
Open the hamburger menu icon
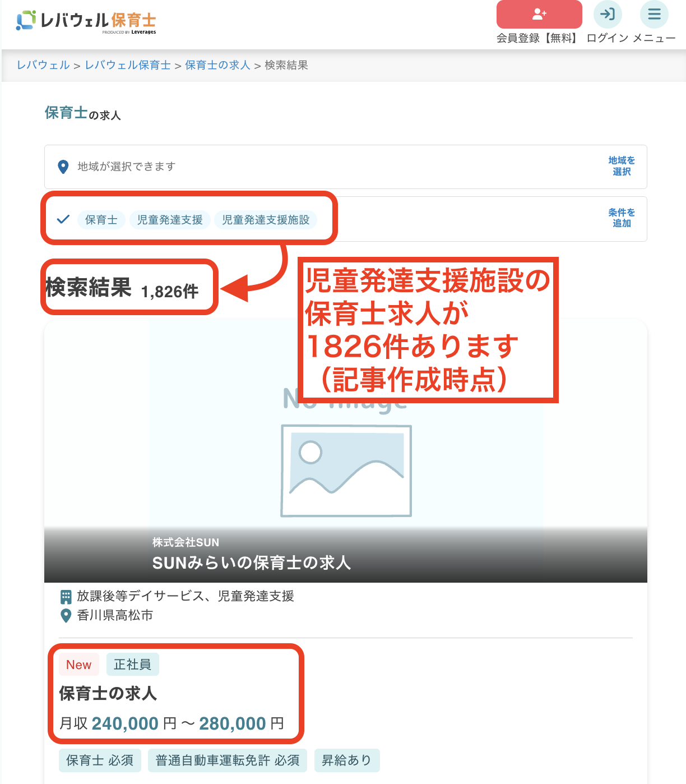(654, 14)
